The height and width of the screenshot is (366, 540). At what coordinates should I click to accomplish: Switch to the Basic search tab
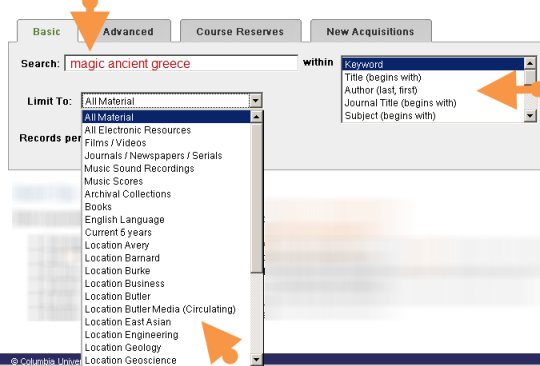(x=47, y=31)
